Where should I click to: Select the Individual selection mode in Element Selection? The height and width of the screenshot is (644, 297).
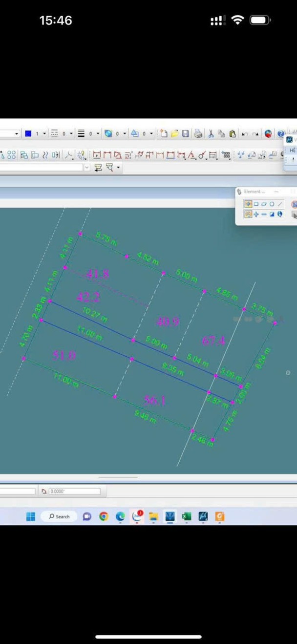pyautogui.click(x=248, y=204)
